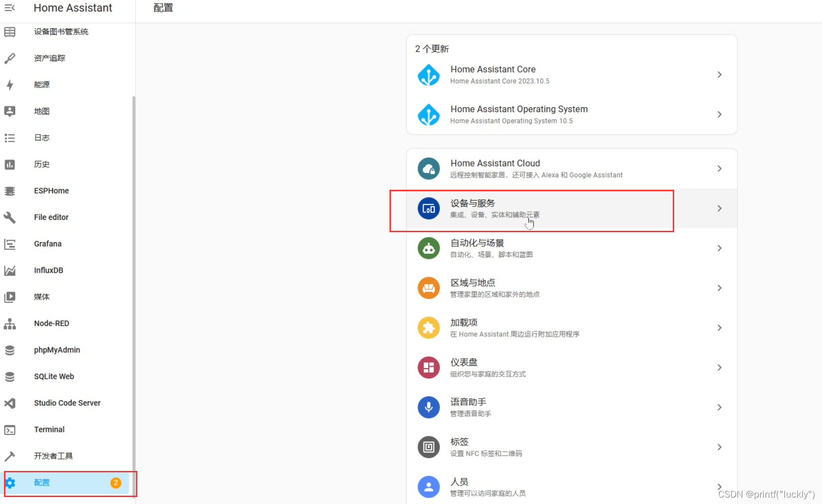Click the 媒体 media player icon
The width and height of the screenshot is (822, 504).
pos(10,297)
